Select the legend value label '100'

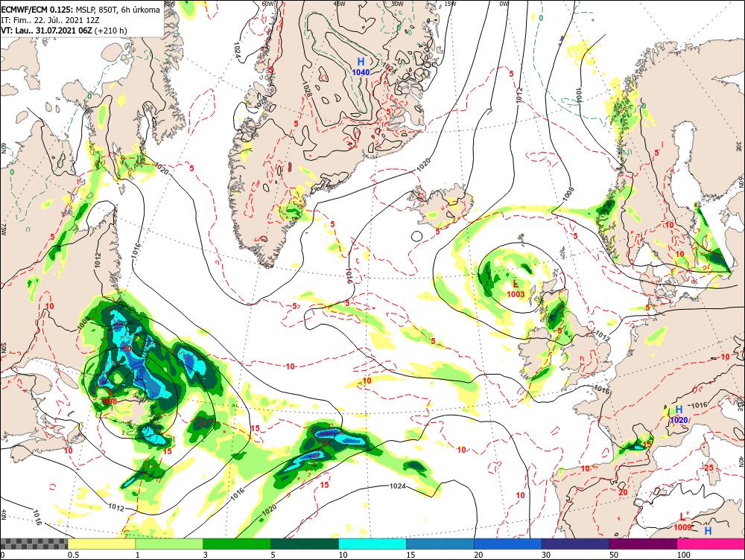(x=683, y=555)
